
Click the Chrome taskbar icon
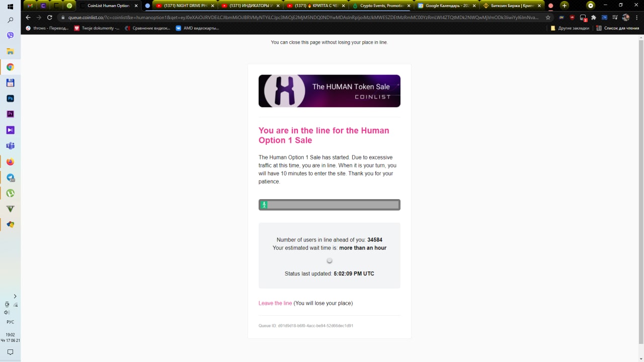click(10, 67)
